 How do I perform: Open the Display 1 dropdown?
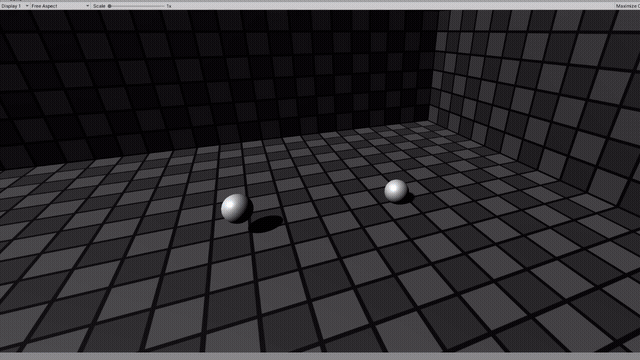(15, 6)
